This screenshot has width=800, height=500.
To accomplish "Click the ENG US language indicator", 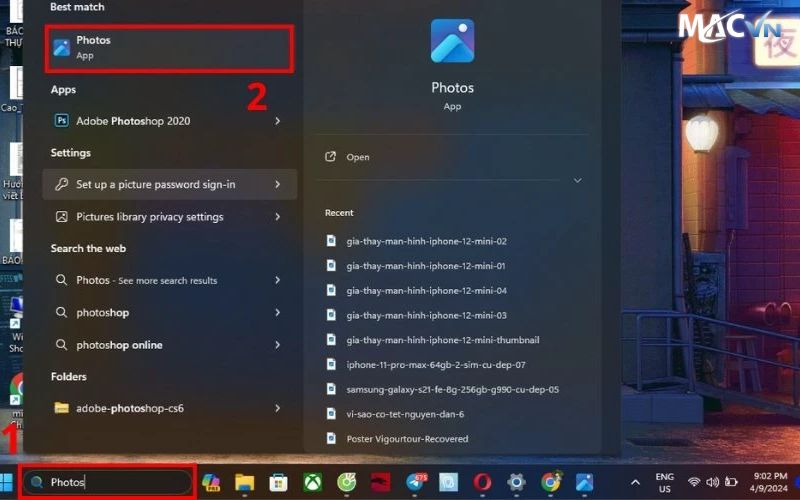I will [x=664, y=482].
